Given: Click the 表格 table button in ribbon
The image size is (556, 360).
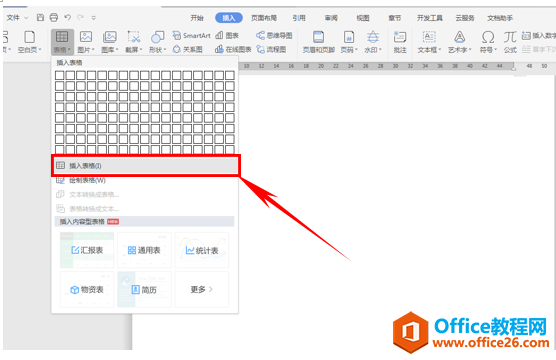Looking at the screenshot, I should pos(62,41).
